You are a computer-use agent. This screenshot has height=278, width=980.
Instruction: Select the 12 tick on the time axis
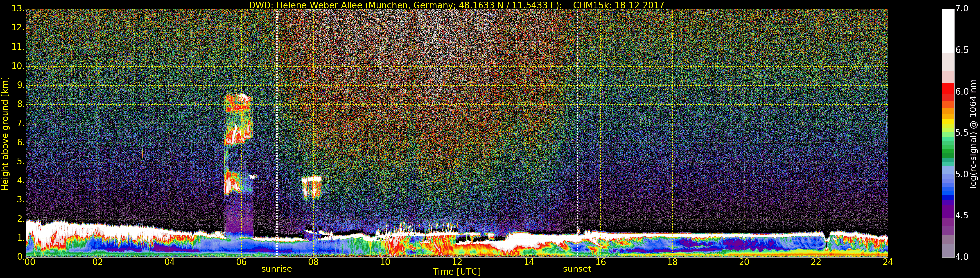(457, 262)
